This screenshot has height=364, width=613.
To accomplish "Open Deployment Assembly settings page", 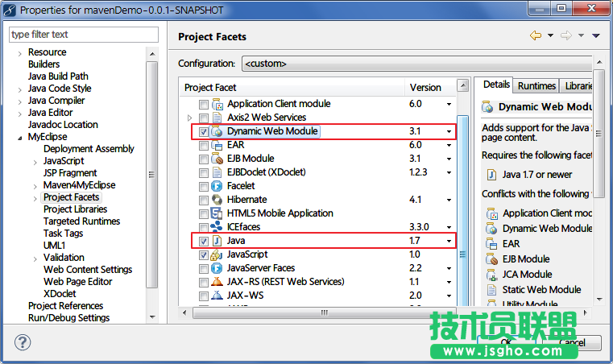I will click(89, 149).
